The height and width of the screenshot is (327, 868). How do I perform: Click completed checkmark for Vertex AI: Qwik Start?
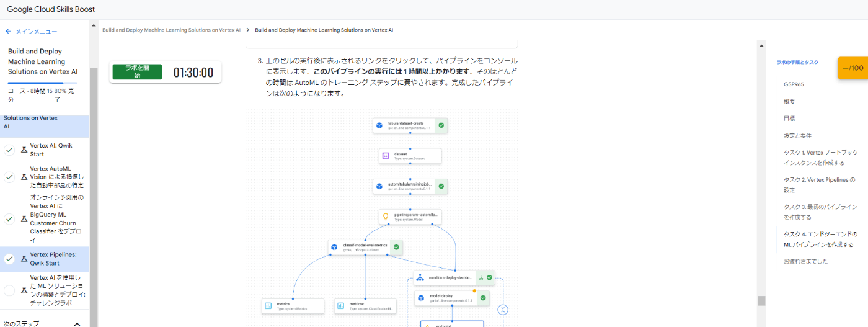coord(9,150)
